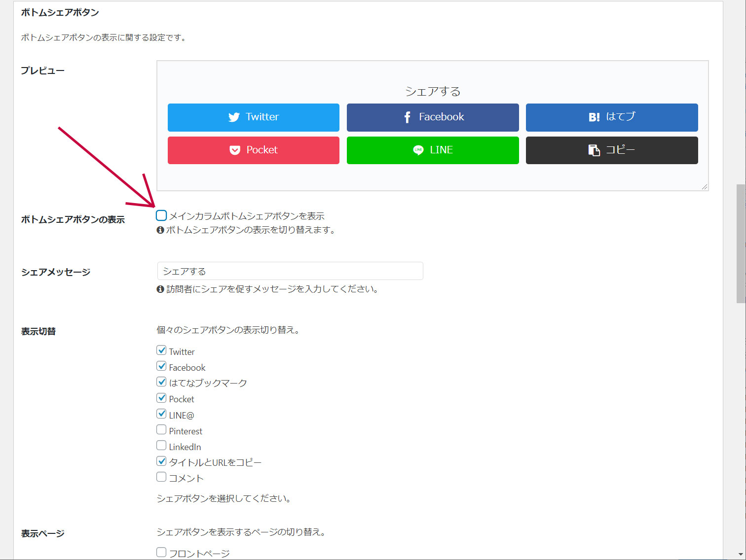746x560 pixels.
Task: Click the 表示ページ label
Action: [x=43, y=533]
